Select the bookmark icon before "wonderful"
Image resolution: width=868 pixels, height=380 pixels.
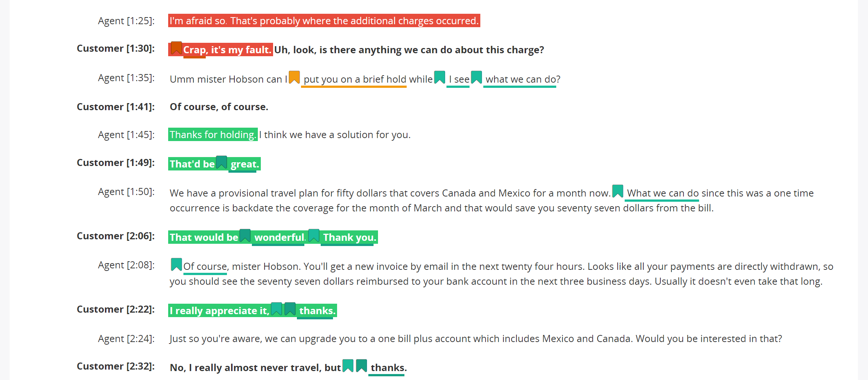[245, 236]
